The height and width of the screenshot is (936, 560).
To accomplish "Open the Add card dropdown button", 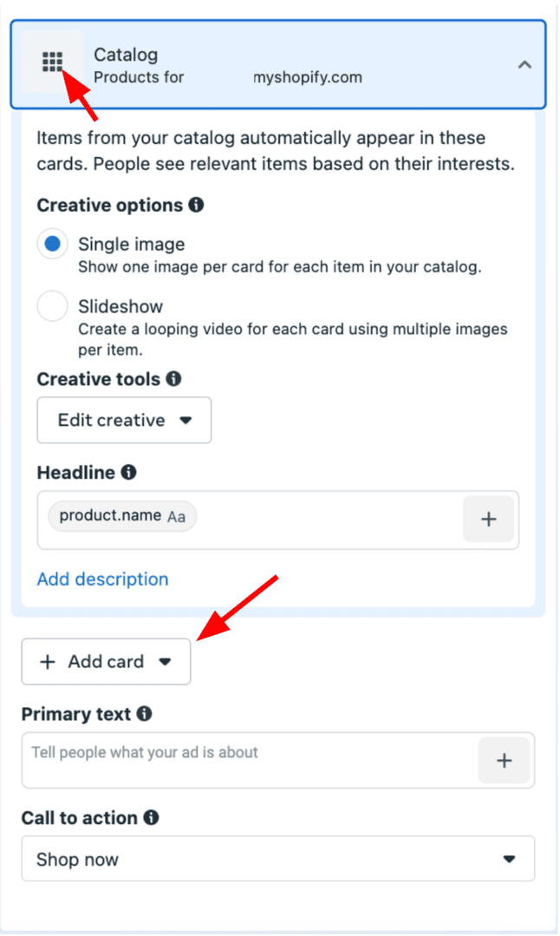I will (x=106, y=661).
